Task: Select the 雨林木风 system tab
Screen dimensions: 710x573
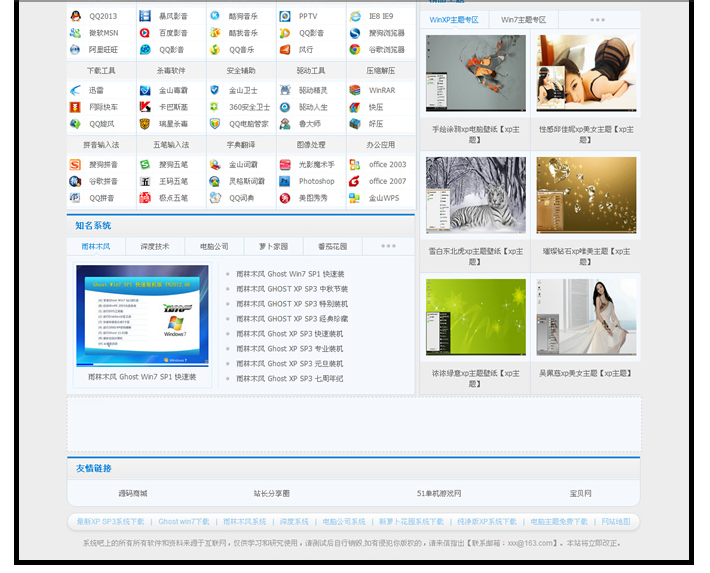Action: (x=96, y=247)
